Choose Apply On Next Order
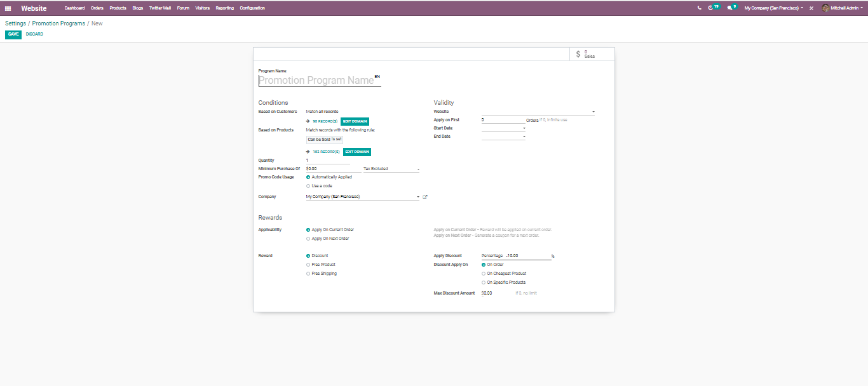The height and width of the screenshot is (386, 868). coord(308,239)
